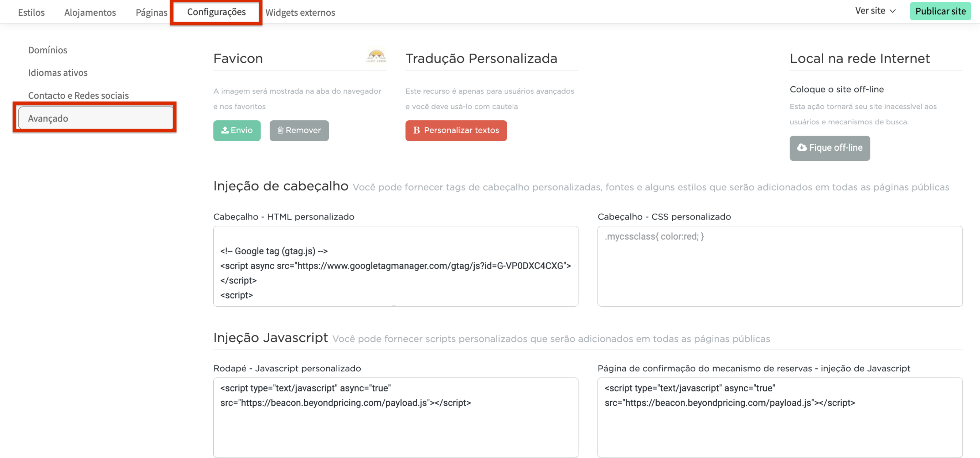The image size is (980, 458).
Task: Click the trash icon on the Remover button
Action: [281, 130]
